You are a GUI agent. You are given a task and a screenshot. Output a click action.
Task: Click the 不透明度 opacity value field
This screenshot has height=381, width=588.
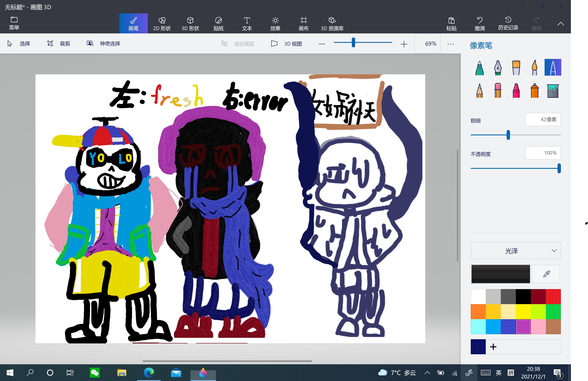click(x=543, y=153)
